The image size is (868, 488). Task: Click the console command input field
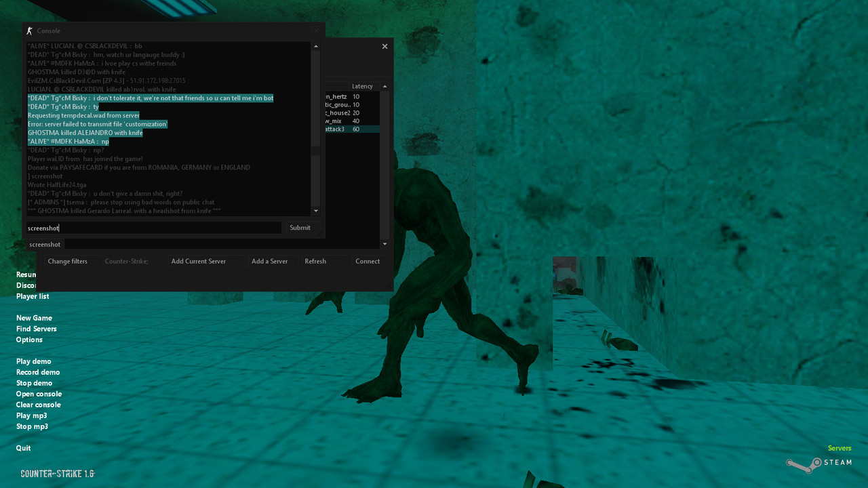point(153,228)
